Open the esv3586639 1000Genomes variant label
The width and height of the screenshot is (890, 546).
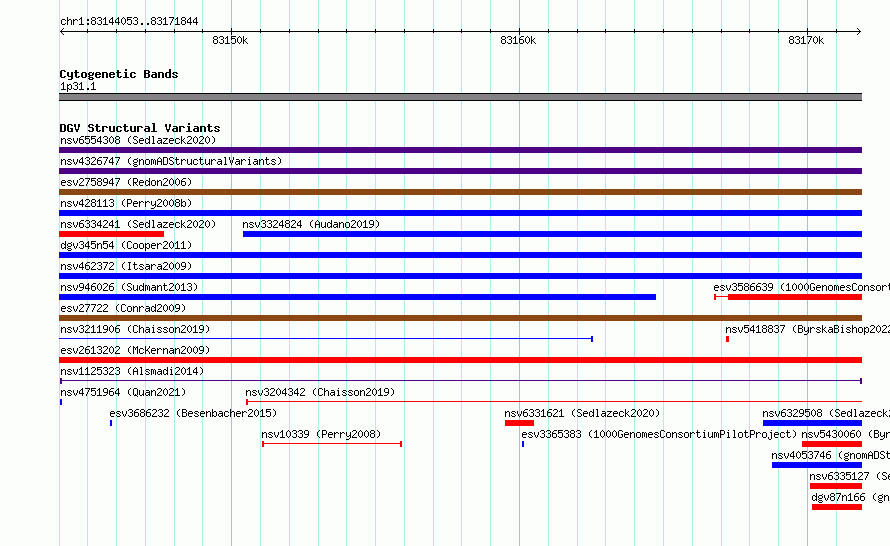click(801, 287)
